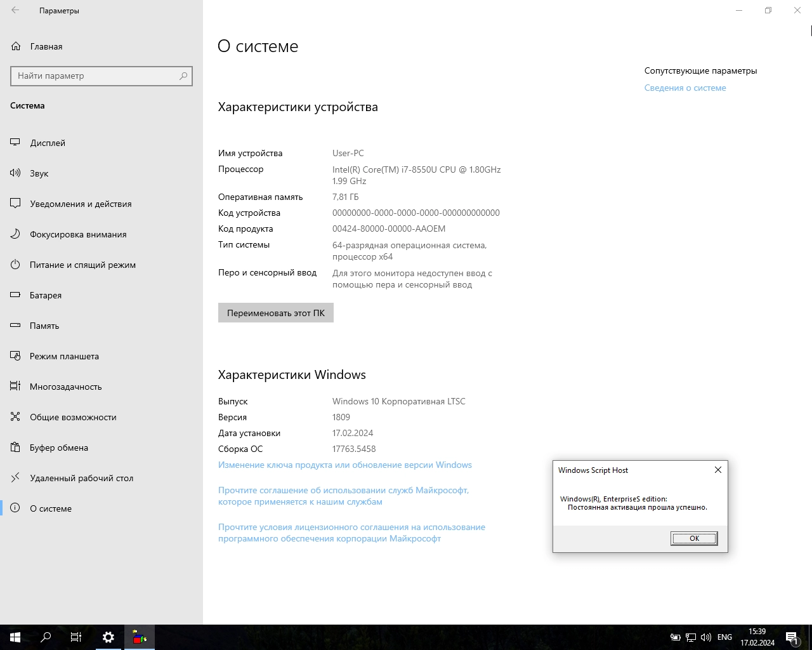Image resolution: width=812 pixels, height=650 pixels.
Task: Confirm the Windows Script Host dialog with OK
Action: (x=694, y=538)
